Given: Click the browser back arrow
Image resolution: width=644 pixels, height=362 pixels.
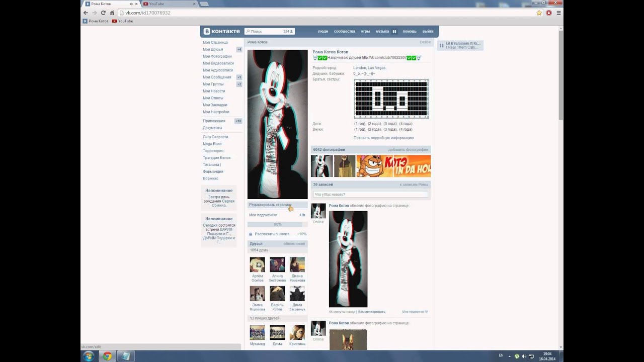Looking at the screenshot, I should point(86,13).
